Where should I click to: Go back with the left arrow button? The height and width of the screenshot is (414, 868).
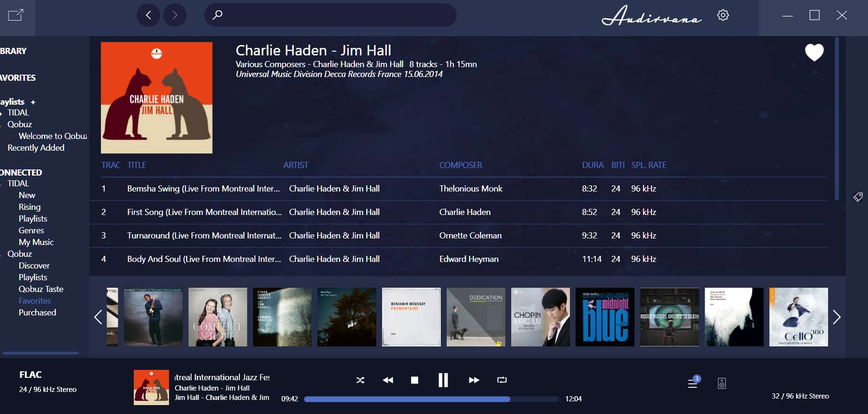(148, 15)
